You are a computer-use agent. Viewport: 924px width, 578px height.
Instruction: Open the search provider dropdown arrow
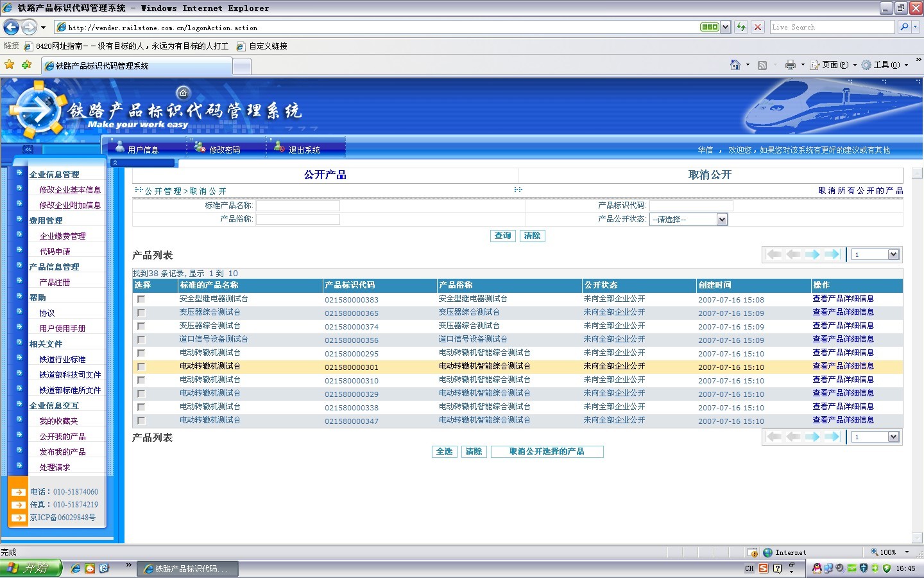[916, 27]
